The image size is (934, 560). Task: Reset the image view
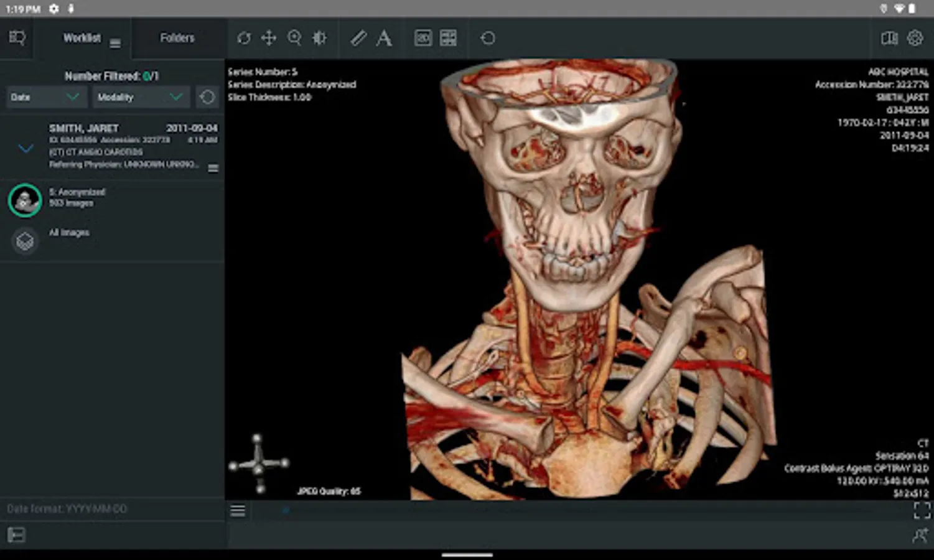488,39
